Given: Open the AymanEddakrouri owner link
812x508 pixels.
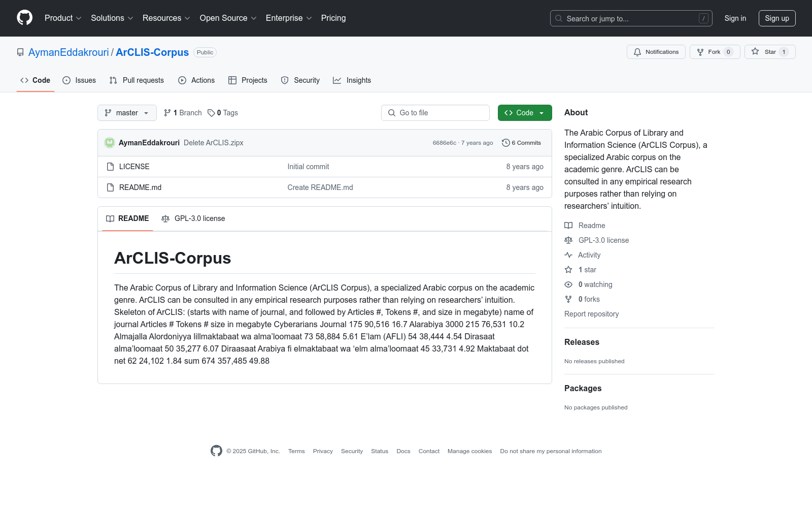Looking at the screenshot, I should [69, 52].
